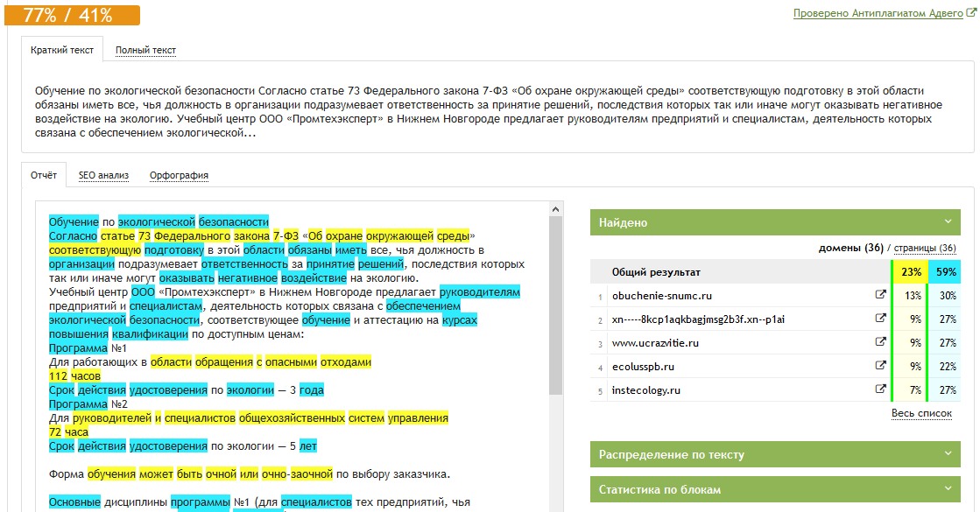Open external link icon for instecology.ru
The image size is (980, 512).
click(x=880, y=390)
